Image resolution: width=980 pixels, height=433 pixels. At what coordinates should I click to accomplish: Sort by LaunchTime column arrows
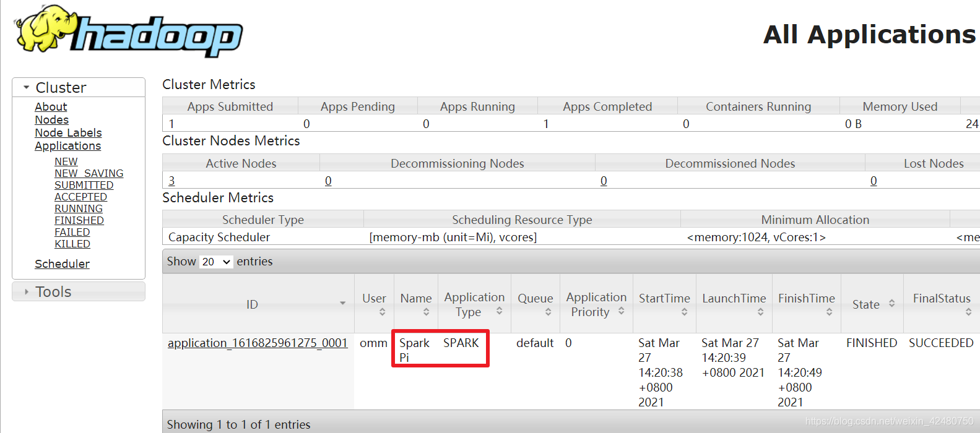(x=760, y=312)
